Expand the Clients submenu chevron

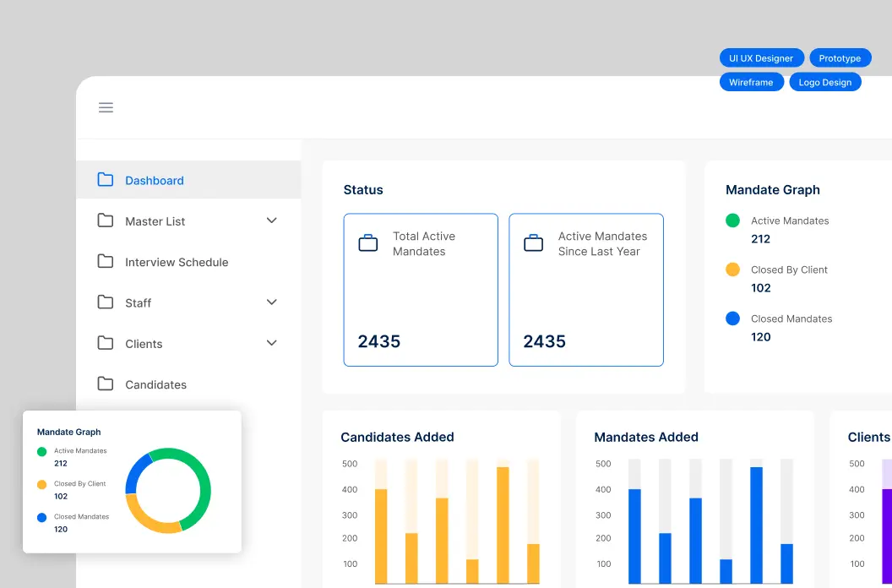coord(272,343)
